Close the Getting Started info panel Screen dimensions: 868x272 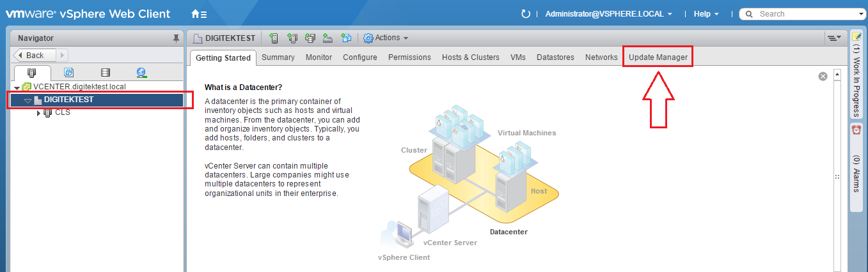coord(823,76)
